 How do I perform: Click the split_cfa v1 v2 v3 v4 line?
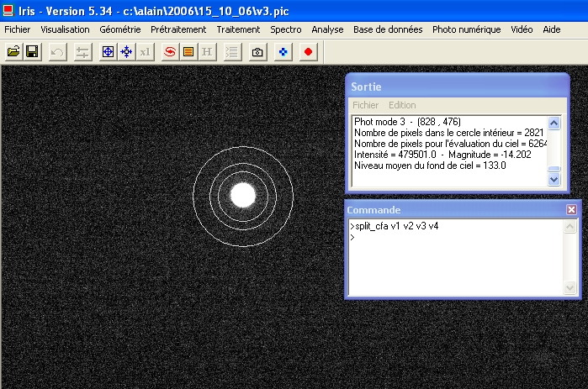coord(394,226)
